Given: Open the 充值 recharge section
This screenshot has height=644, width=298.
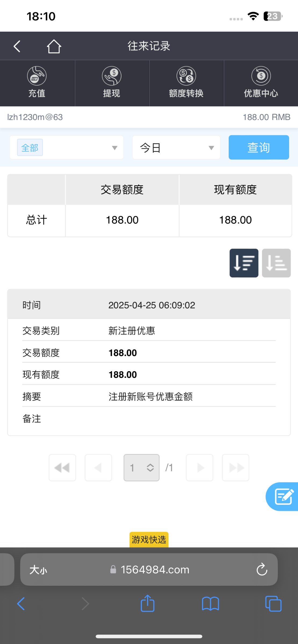Looking at the screenshot, I should coord(37,83).
